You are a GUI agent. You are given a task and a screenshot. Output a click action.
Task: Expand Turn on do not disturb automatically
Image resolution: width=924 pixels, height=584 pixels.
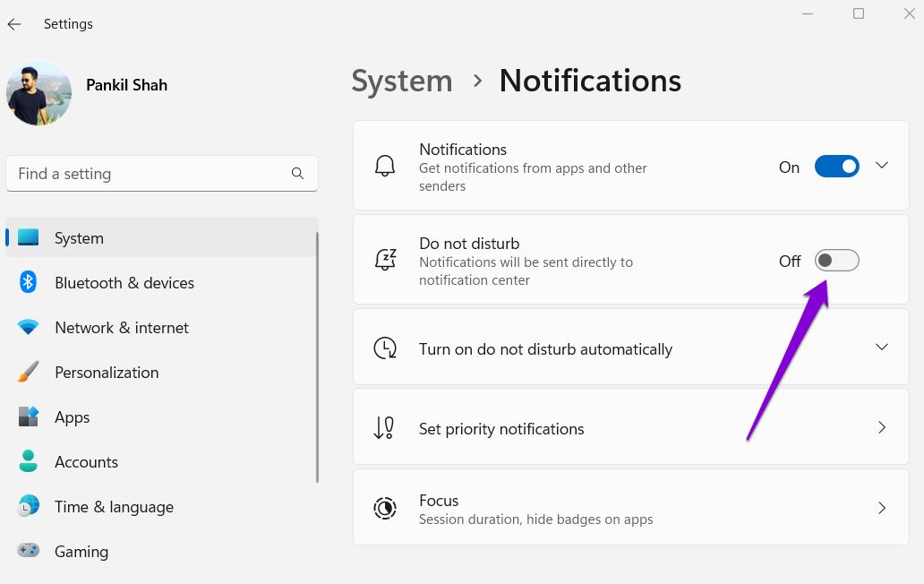[x=882, y=348]
